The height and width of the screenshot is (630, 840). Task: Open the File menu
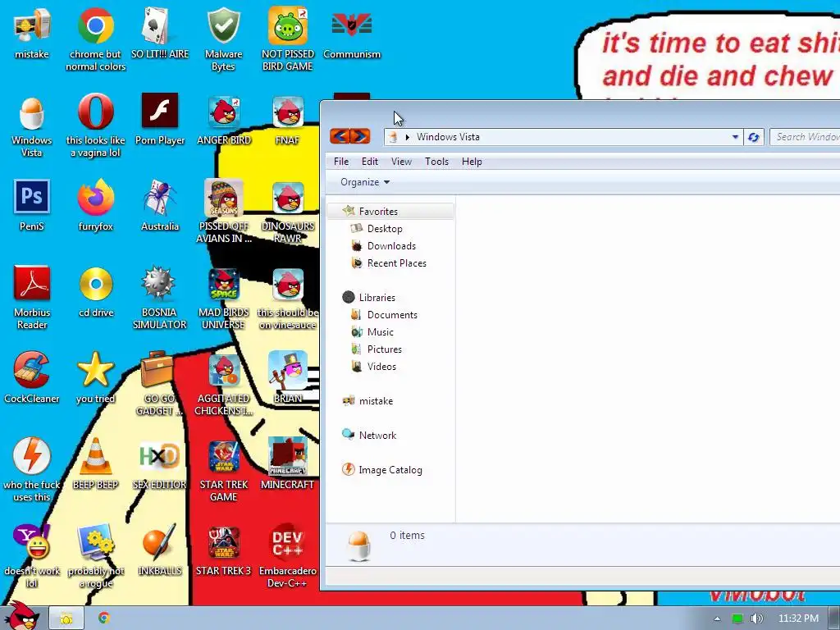341,162
